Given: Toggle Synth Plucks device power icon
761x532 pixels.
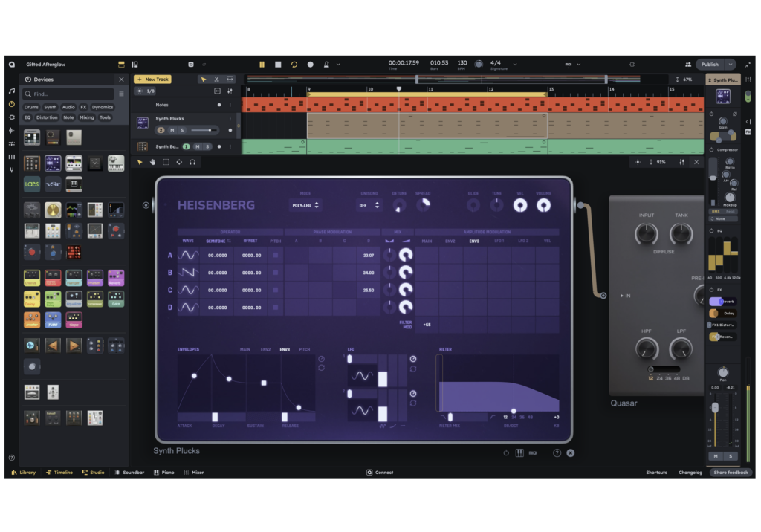Looking at the screenshot, I should click(506, 453).
